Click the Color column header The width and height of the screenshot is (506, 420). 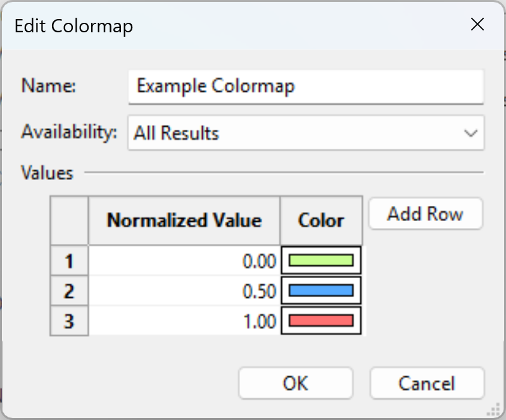click(x=322, y=220)
